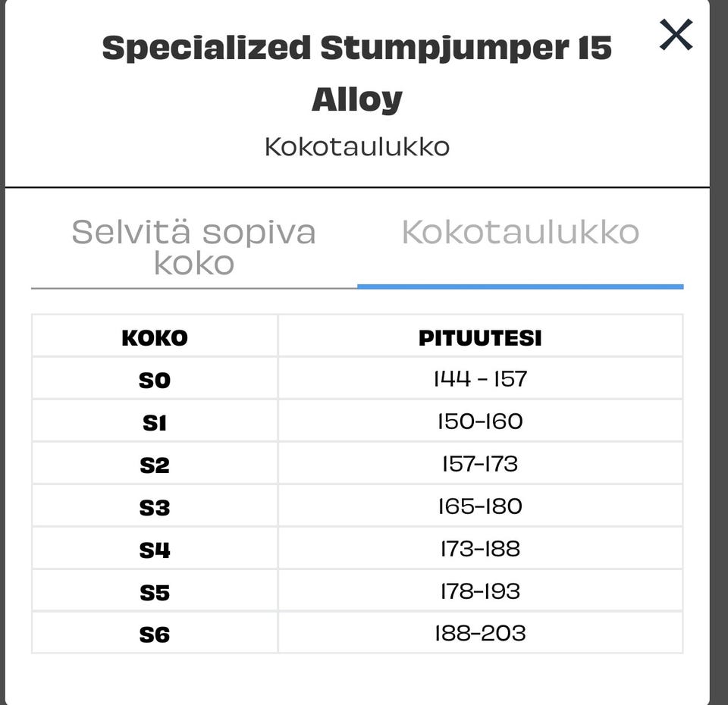Click the blue tab indicator bar
Image resolution: width=728 pixels, height=705 pixels.
tap(519, 286)
